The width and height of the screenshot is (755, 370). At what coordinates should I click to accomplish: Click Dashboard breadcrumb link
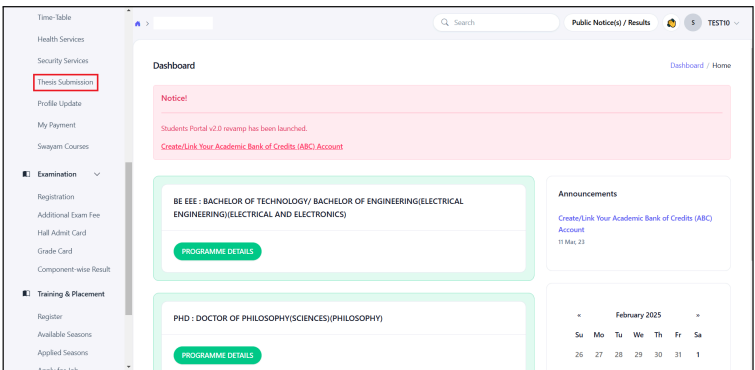687,66
